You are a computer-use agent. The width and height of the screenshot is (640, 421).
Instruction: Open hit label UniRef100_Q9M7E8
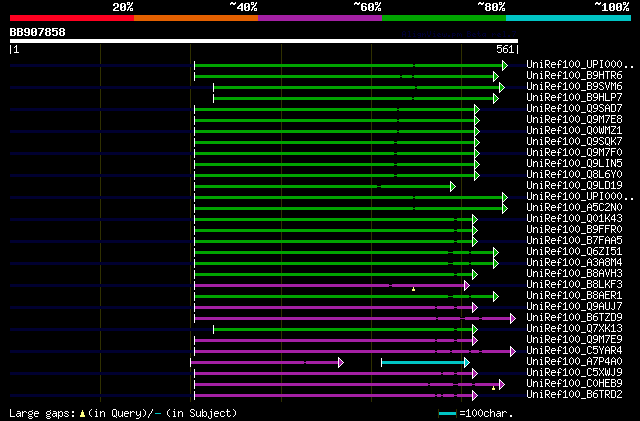574,120
